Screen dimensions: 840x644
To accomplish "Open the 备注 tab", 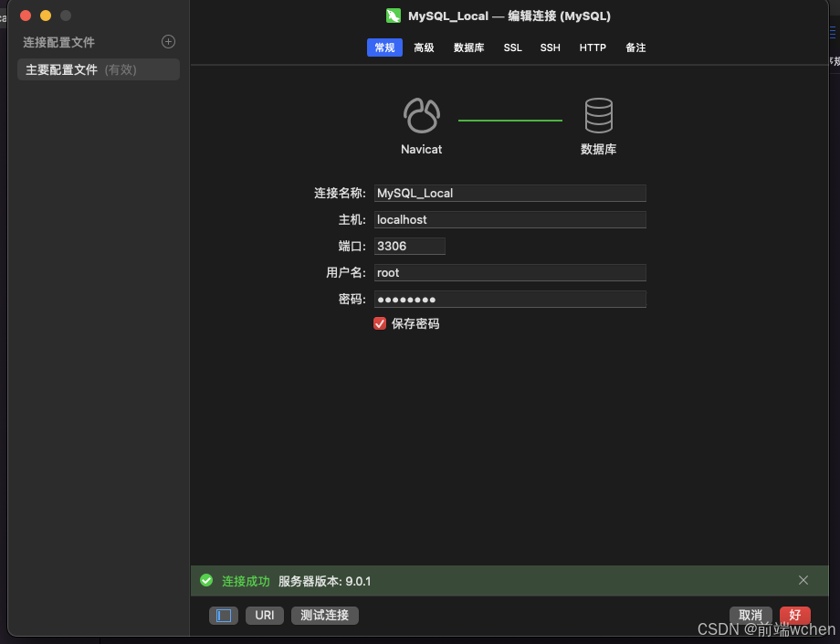I will coord(635,48).
